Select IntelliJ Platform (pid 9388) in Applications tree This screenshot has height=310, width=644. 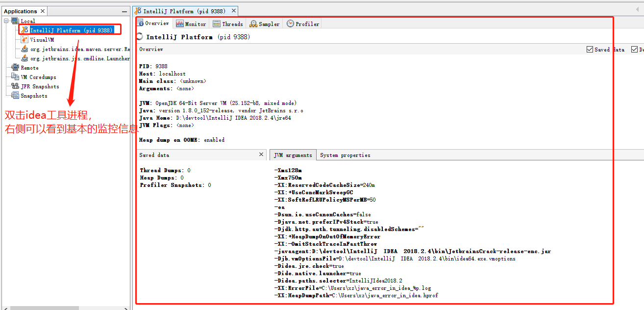tap(72, 30)
